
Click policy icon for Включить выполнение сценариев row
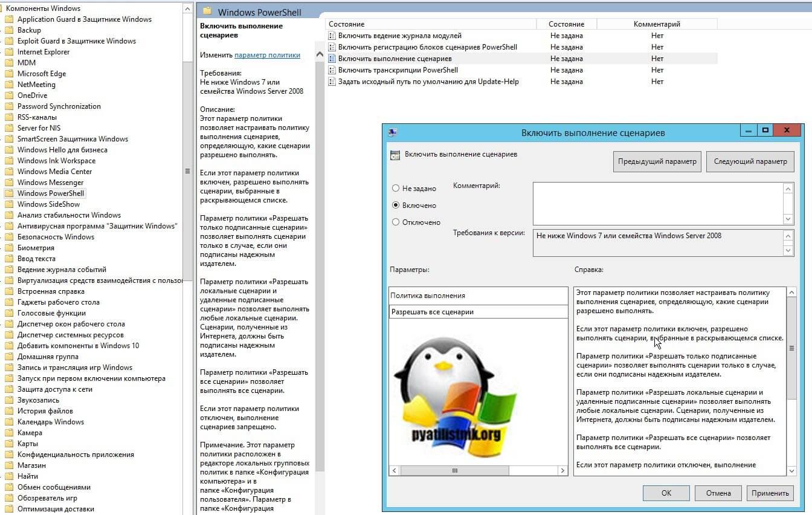coord(332,59)
